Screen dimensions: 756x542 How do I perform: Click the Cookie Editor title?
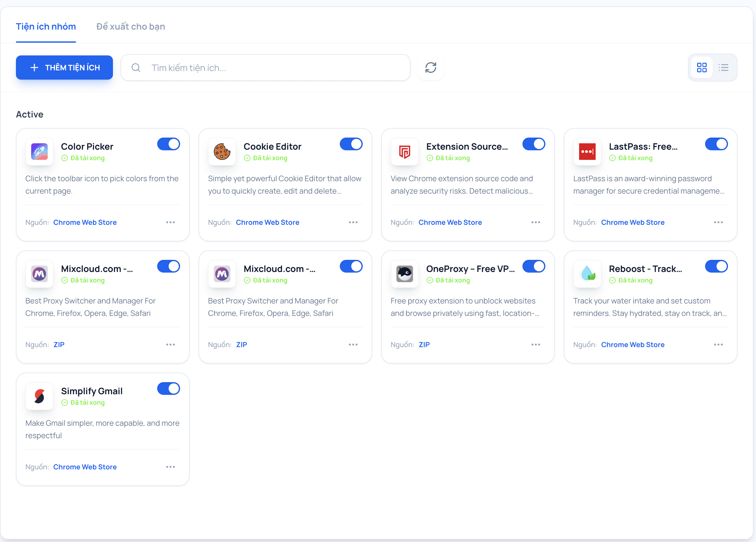(x=273, y=147)
